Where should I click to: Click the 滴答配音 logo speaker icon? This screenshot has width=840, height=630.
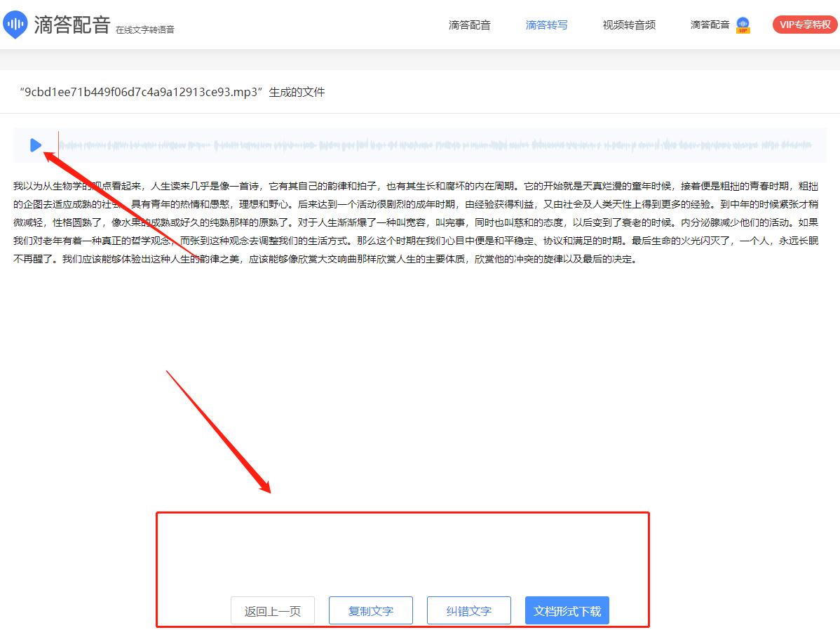click(15, 24)
